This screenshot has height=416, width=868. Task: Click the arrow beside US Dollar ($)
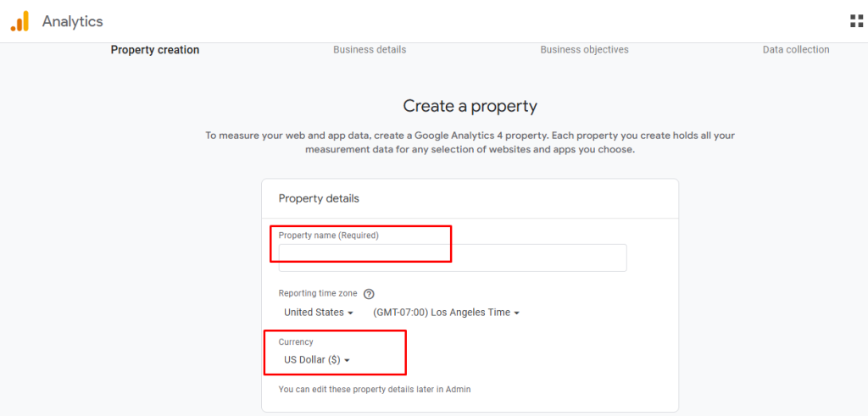pos(347,360)
